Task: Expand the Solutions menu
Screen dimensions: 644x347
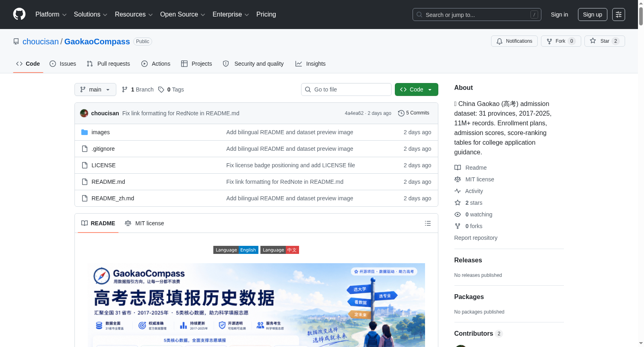Action: [91, 15]
